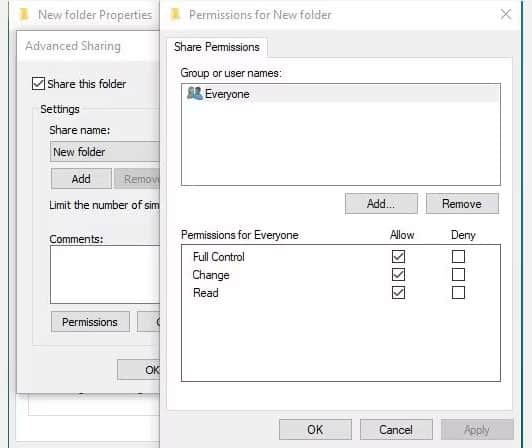Image resolution: width=532 pixels, height=448 pixels.
Task: Cancel the permissions changes
Action: click(x=396, y=430)
